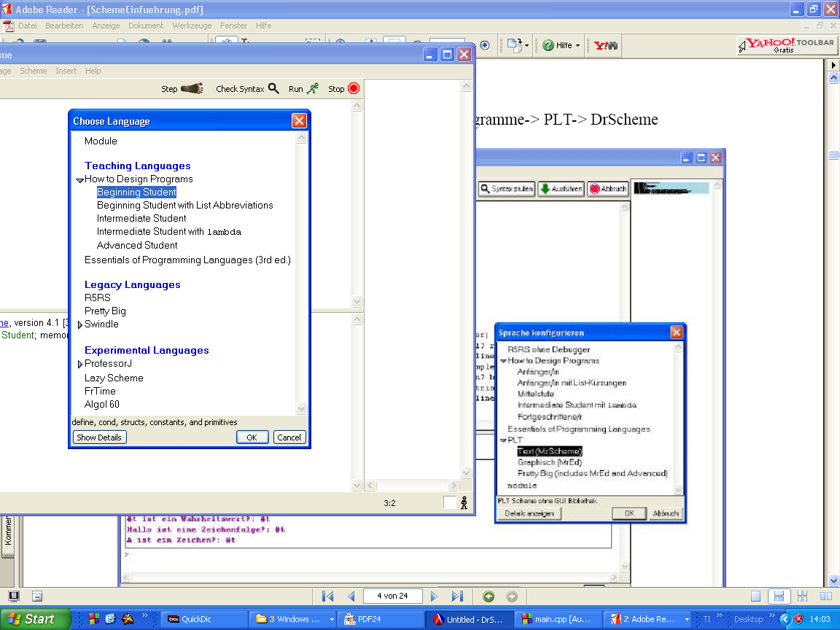
Task: Click the Step foot icon in DrScheme
Action: pyautogui.click(x=192, y=88)
